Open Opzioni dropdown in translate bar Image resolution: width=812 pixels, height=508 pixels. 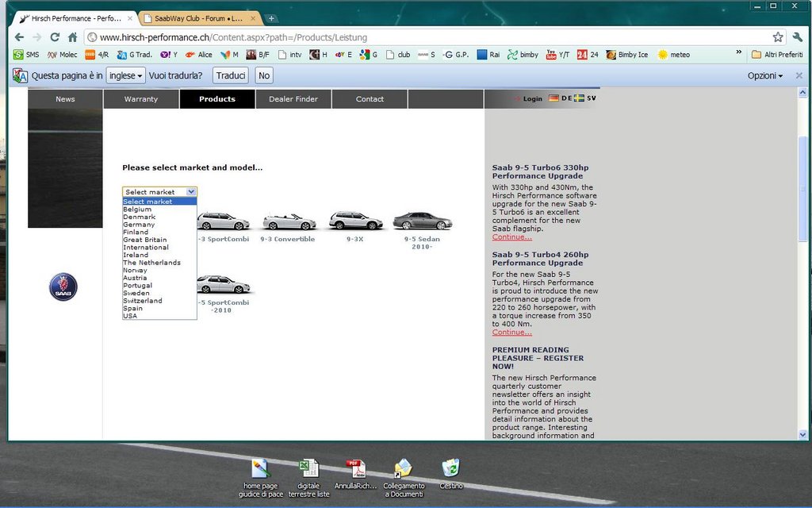[765, 75]
